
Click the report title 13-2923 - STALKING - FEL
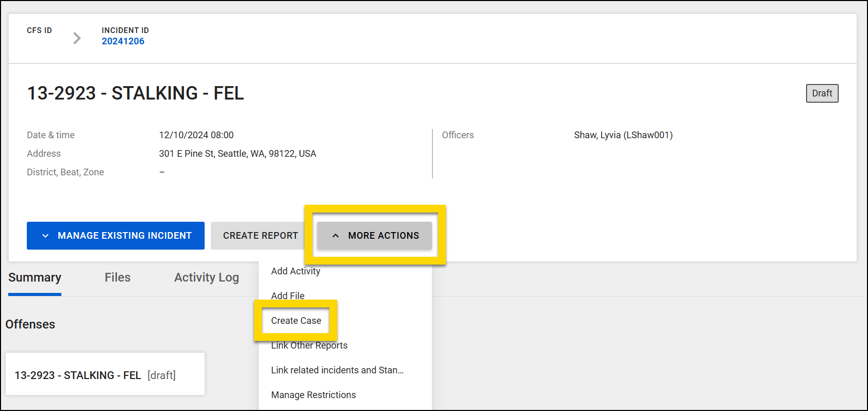click(136, 93)
